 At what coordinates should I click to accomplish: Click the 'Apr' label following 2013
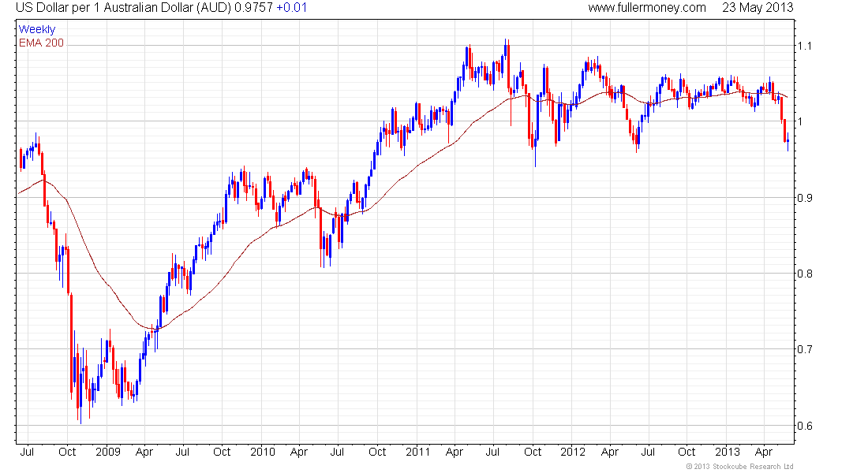click(764, 452)
